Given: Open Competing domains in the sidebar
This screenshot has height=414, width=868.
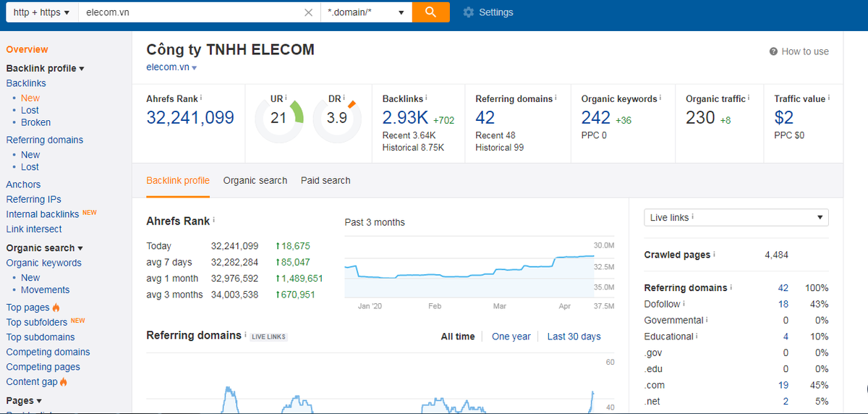Looking at the screenshot, I should coord(48,352).
